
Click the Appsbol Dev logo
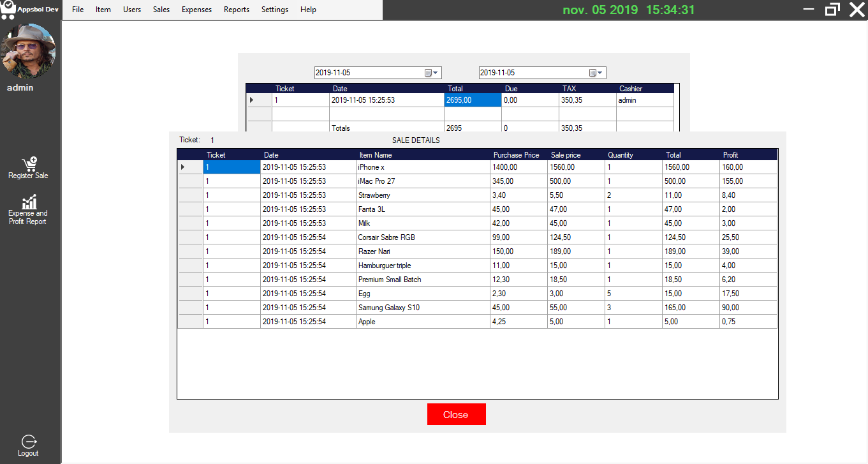pos(29,9)
